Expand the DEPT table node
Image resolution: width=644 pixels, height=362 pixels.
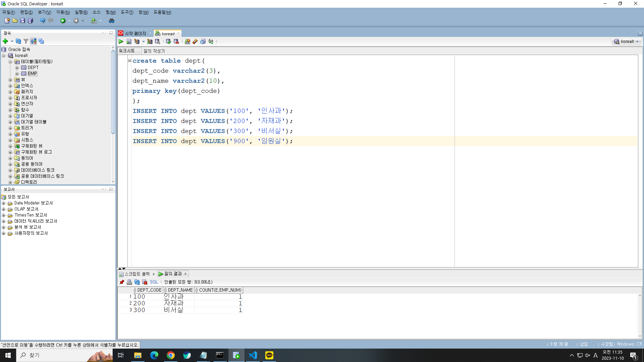click(17, 68)
